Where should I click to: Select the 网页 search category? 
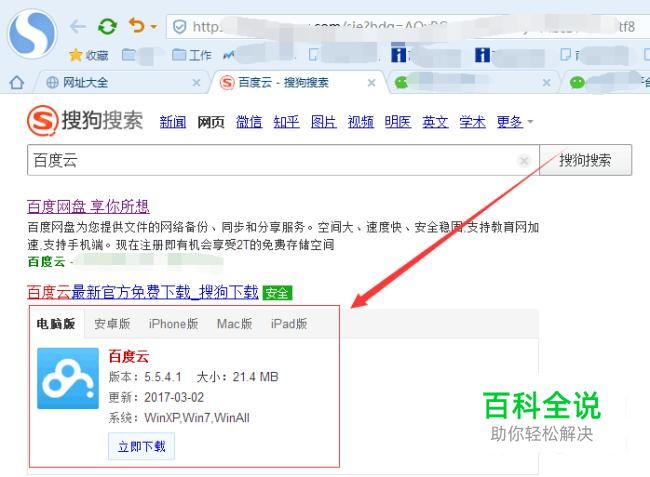211,122
